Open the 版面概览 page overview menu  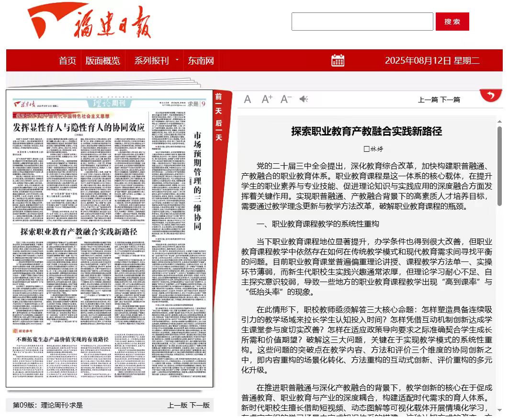click(102, 61)
